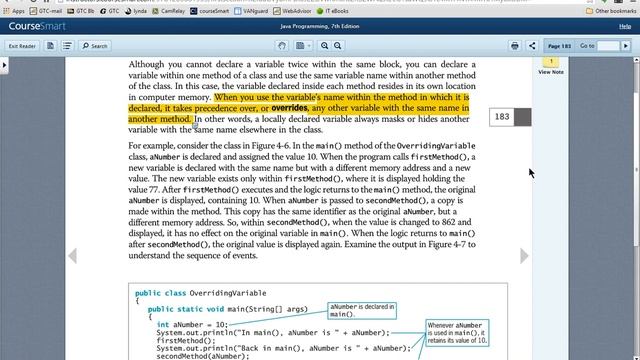Open the page notes document icon

[50, 46]
